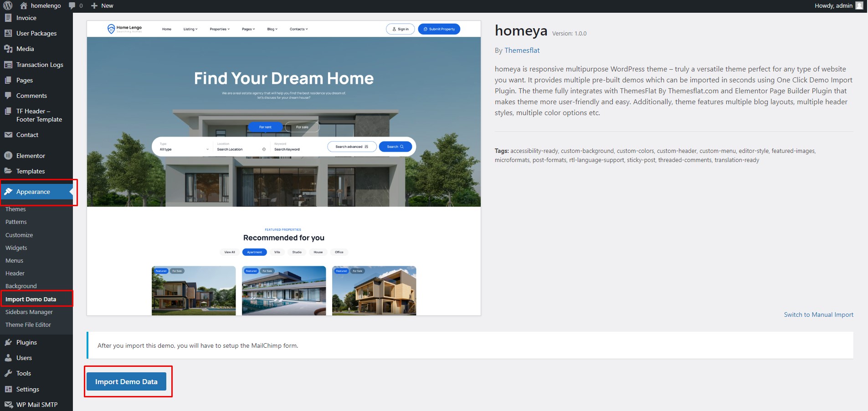Click the Version: 1.0.0 text
The image size is (868, 411).
pyautogui.click(x=569, y=33)
